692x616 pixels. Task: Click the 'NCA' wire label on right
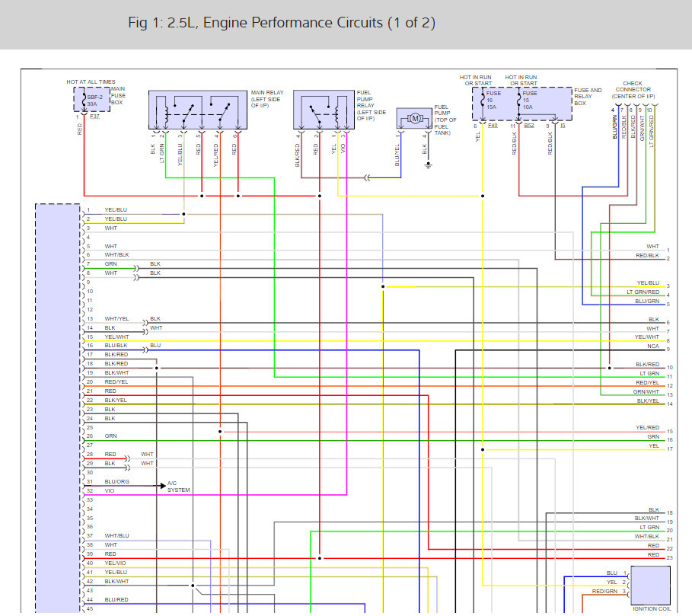[x=654, y=346]
